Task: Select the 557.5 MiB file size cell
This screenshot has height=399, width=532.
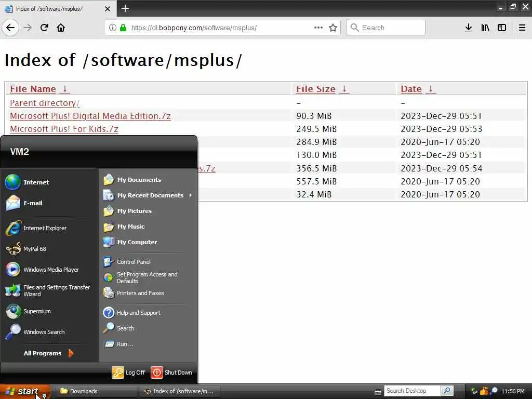Action: pos(316,181)
